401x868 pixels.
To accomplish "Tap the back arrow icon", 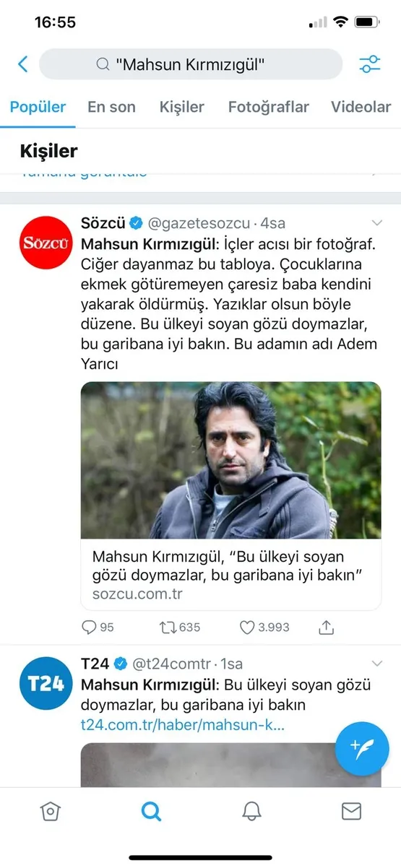I will 23,64.
